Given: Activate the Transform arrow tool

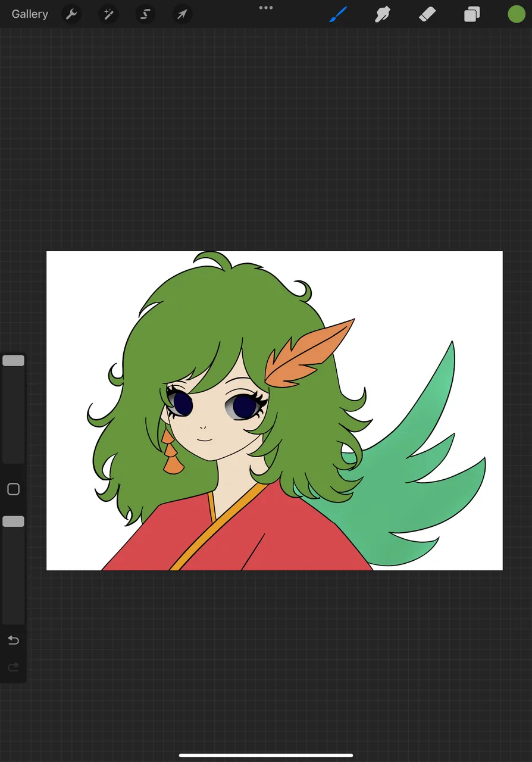Looking at the screenshot, I should 182,14.
